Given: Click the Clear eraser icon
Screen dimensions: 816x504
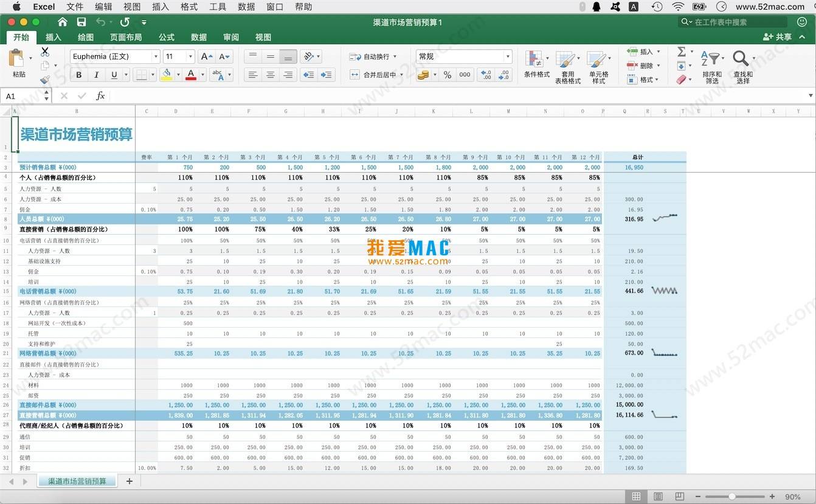Looking at the screenshot, I should click(x=681, y=80).
